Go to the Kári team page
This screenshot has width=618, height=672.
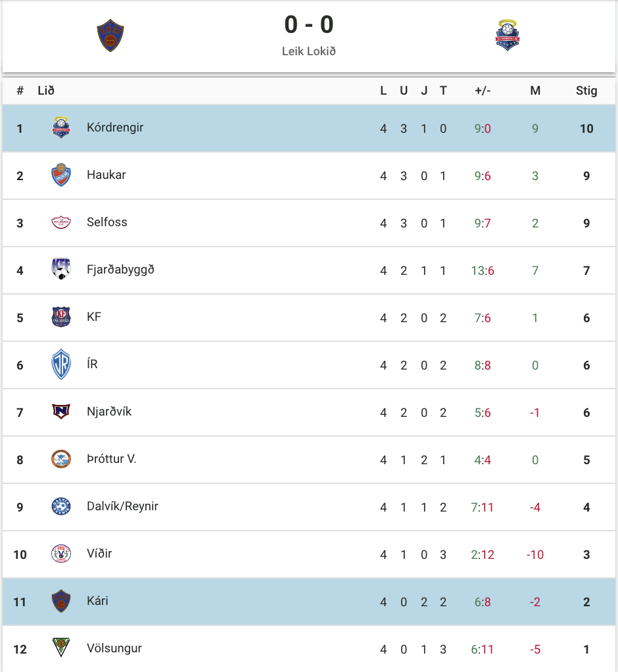pos(97,601)
